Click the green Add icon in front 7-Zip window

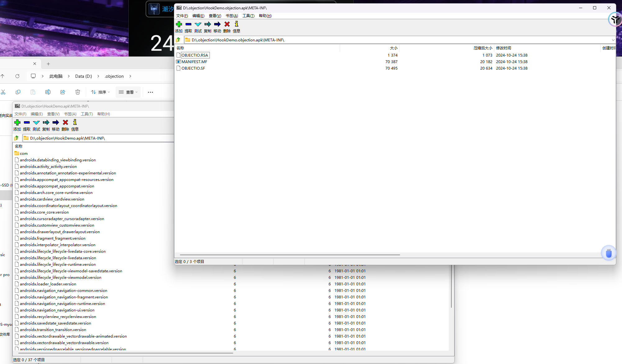click(179, 24)
